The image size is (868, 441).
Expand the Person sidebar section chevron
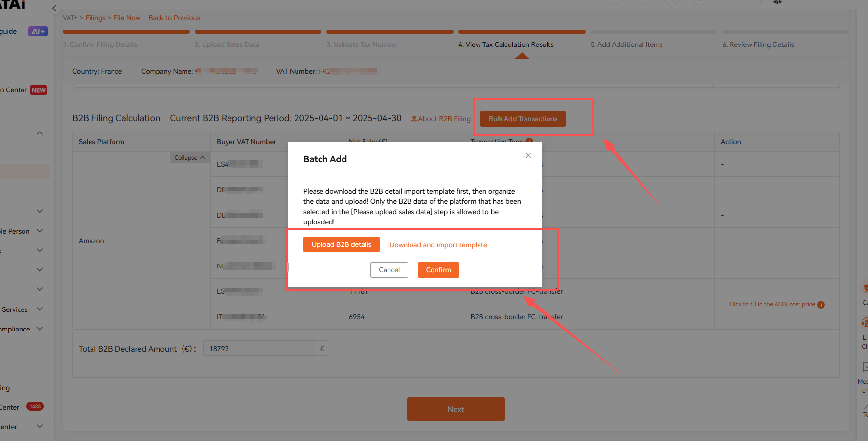pyautogui.click(x=40, y=231)
